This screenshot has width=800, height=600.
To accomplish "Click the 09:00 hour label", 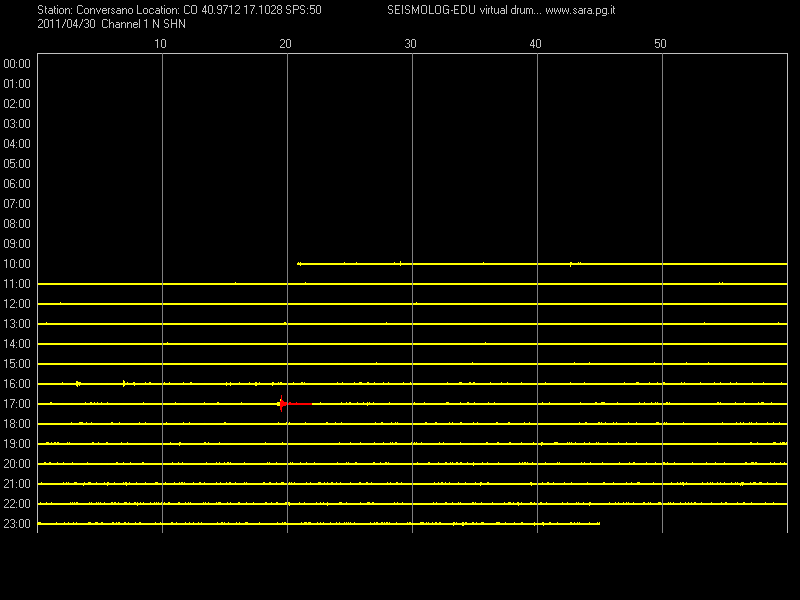I will tap(17, 244).
